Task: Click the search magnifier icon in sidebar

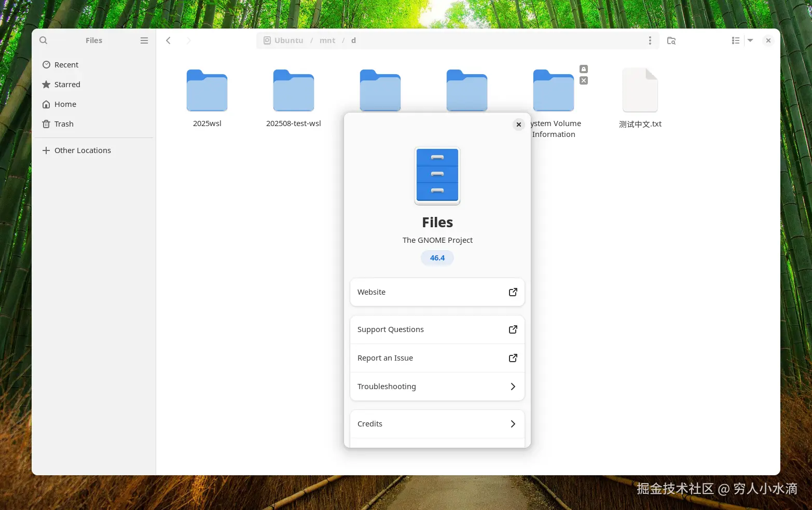Action: point(44,40)
